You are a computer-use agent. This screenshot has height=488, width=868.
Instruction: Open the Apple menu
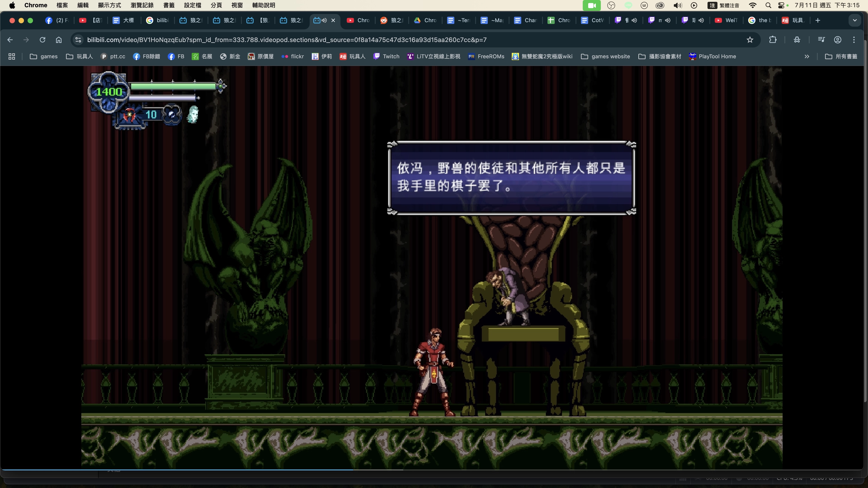click(12, 5)
